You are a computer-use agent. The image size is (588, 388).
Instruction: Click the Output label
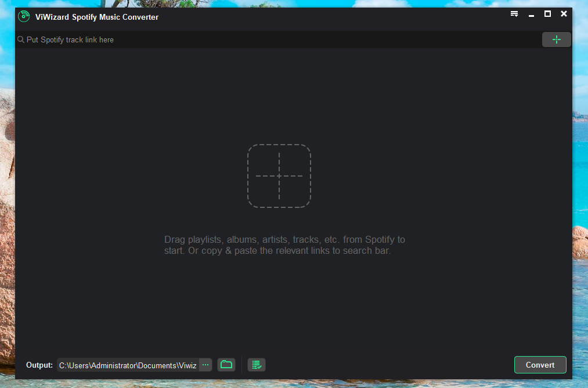point(39,365)
